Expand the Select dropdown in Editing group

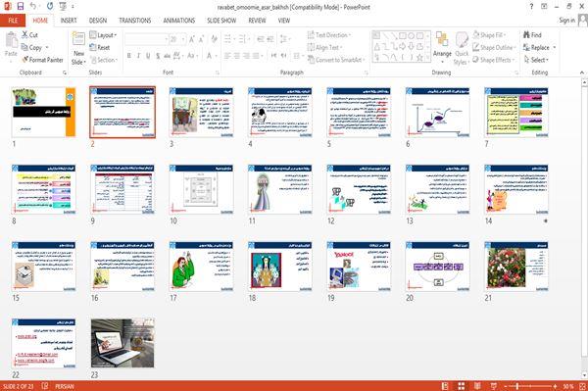click(x=536, y=60)
